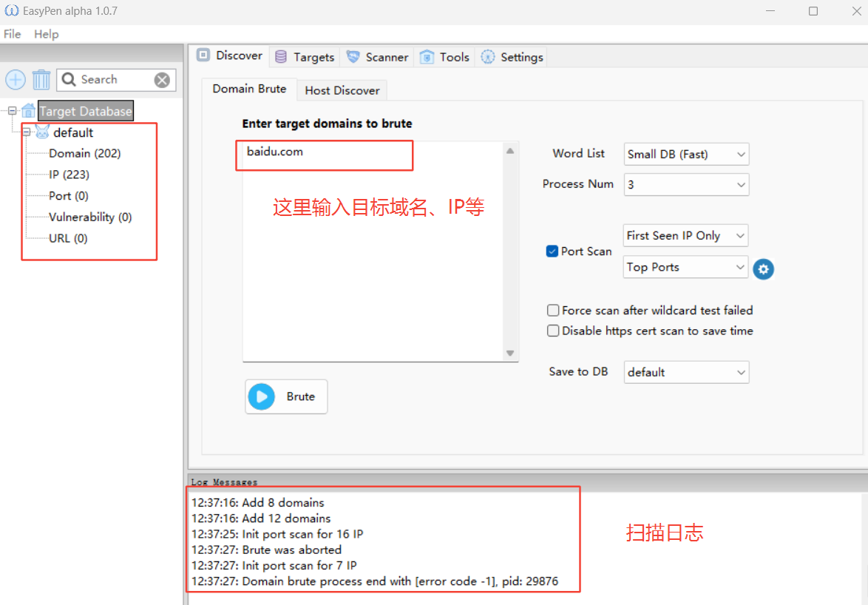Select Vulnerability (0) in the tree
This screenshot has height=605, width=868.
click(x=90, y=217)
